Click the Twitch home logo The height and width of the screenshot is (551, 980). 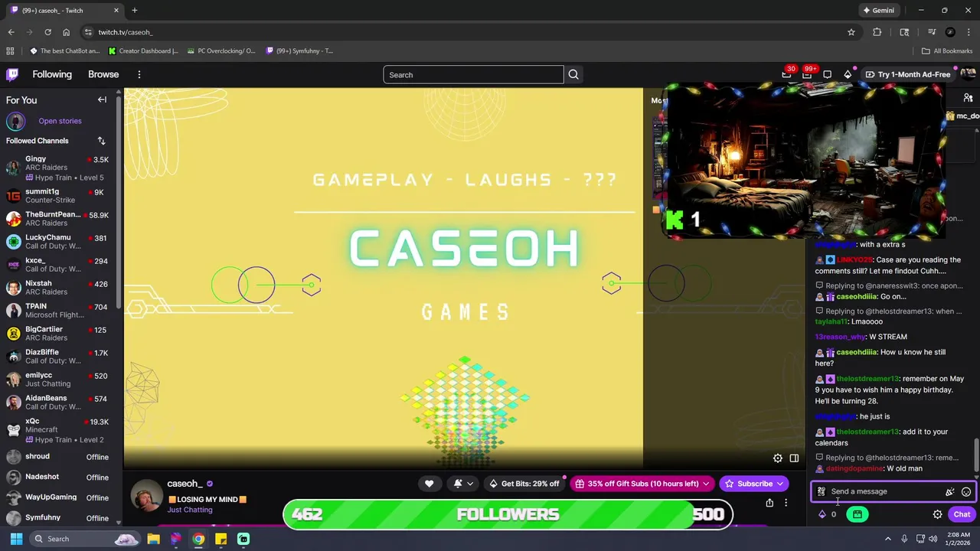pos(12,74)
